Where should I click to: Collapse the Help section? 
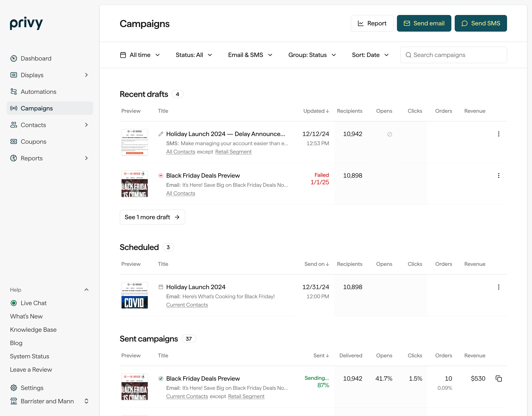tap(86, 290)
